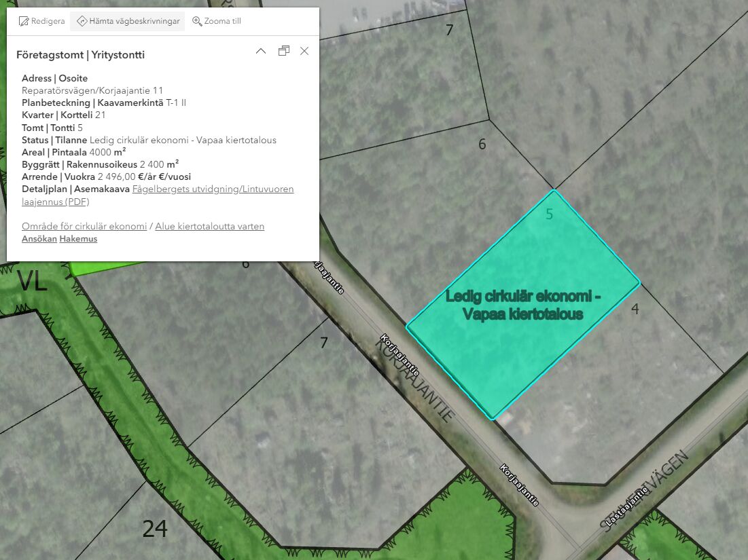Click the Zooma till magnifier button

(x=217, y=21)
